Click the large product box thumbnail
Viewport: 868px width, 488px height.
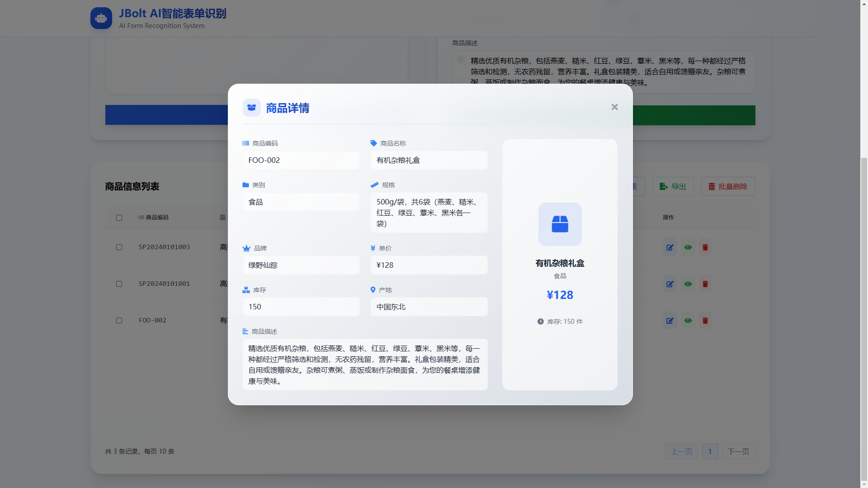[560, 224]
